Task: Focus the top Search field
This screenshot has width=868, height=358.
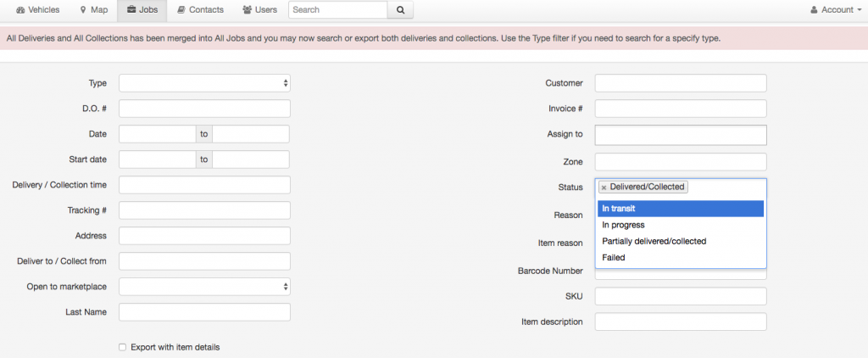Action: click(x=337, y=10)
